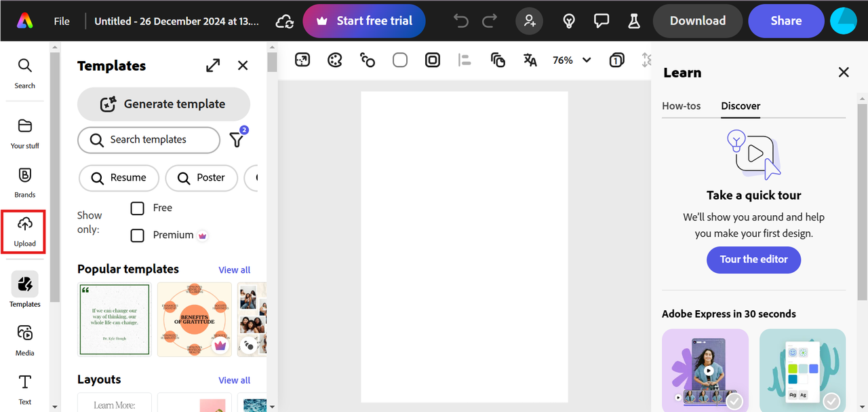Open the layers stack icon
This screenshot has height=412, width=868.
pyautogui.click(x=498, y=60)
